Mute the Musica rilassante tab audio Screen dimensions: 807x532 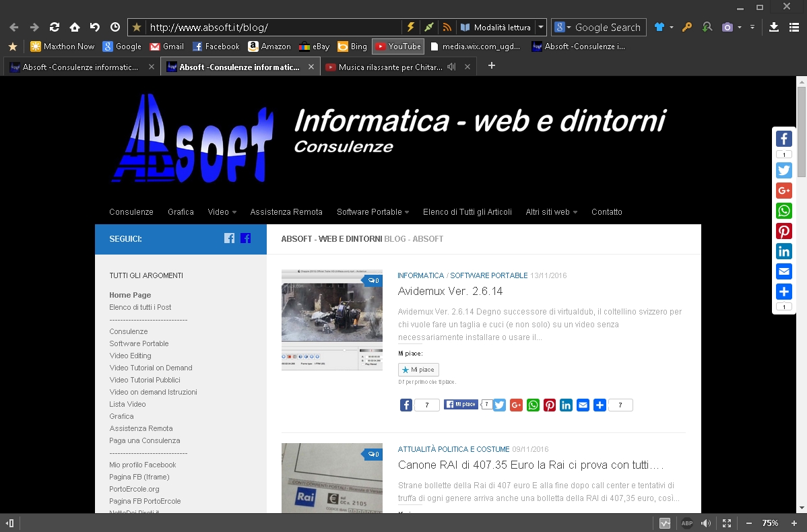pyautogui.click(x=451, y=67)
